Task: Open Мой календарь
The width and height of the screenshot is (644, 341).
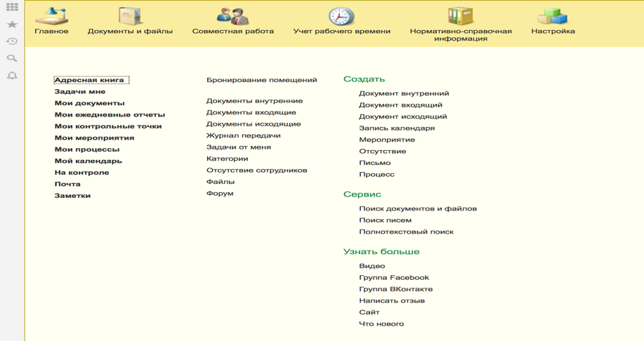Action: 88,161
